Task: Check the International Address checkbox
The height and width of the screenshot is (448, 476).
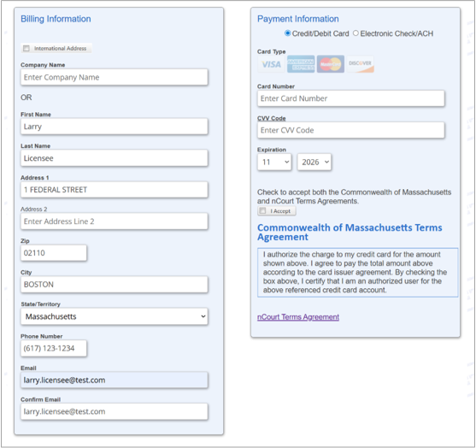Action: (x=26, y=48)
